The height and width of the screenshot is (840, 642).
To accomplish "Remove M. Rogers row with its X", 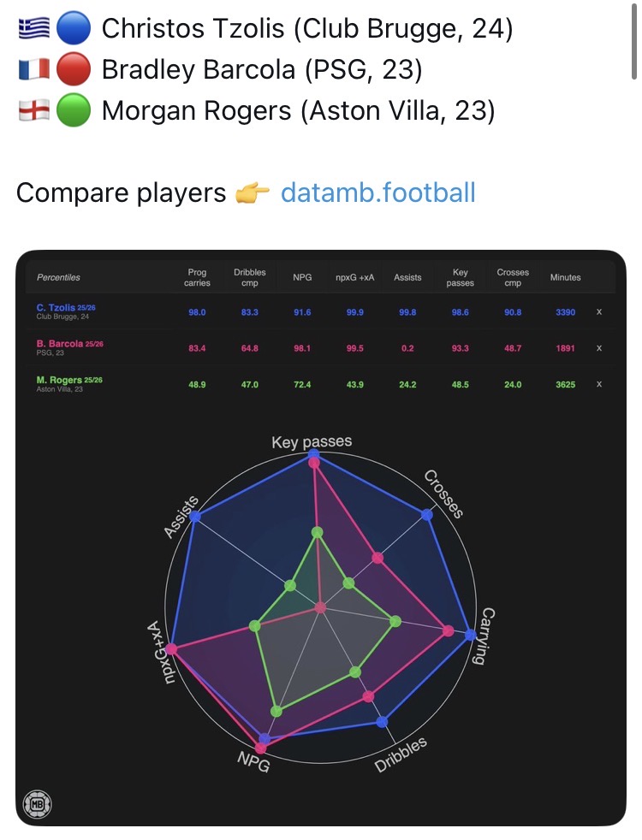I will point(599,384).
